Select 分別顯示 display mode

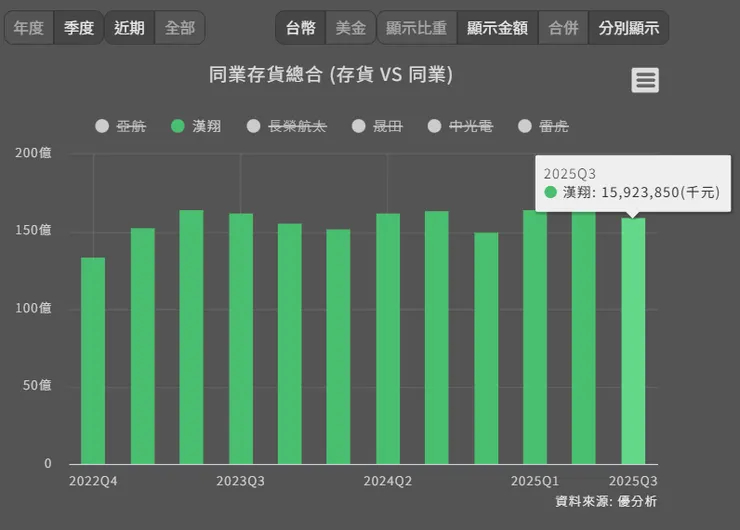pos(629,28)
